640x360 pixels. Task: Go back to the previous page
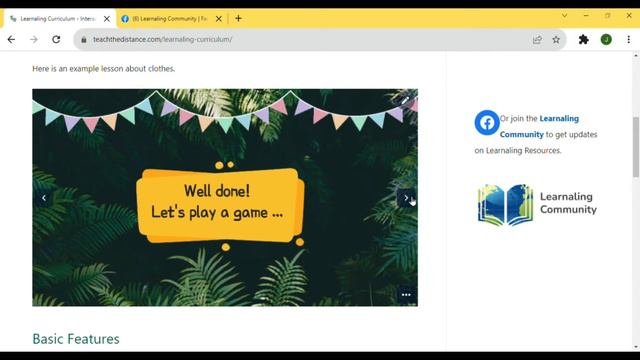[x=11, y=40]
